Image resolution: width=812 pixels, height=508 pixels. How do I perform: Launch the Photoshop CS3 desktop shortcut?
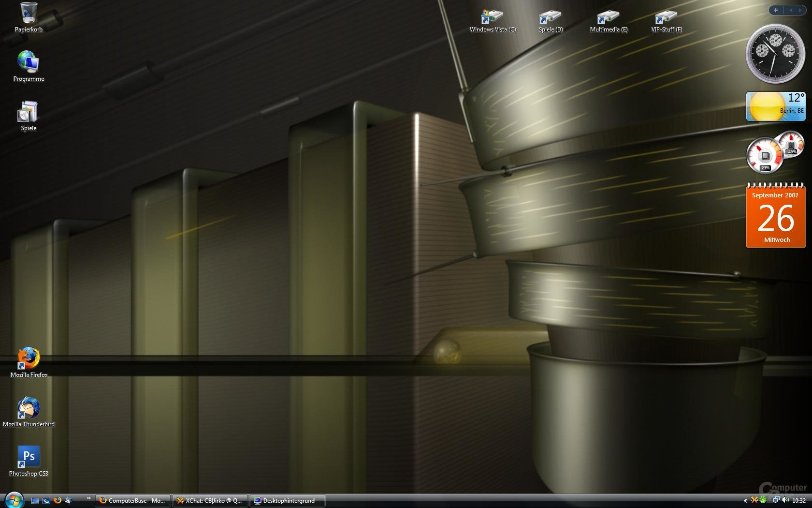29,461
